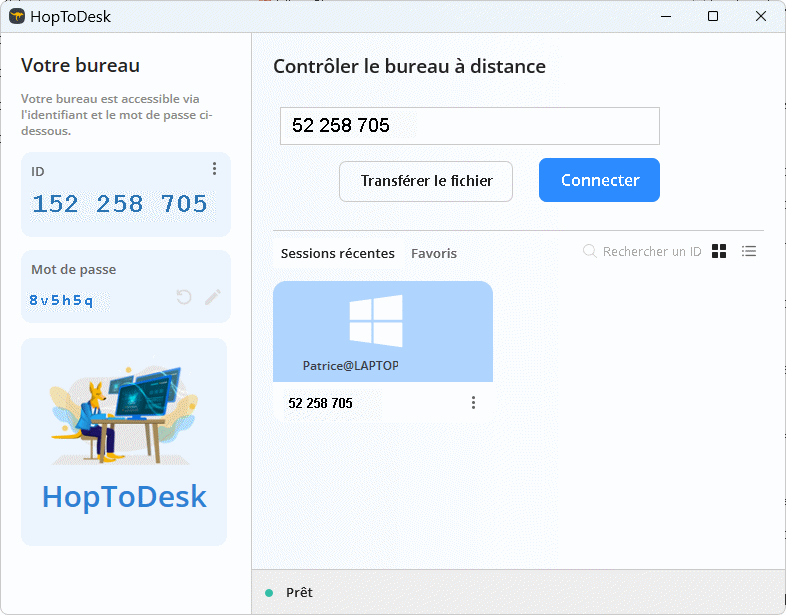Open the three-dot menu beside ID

coord(214,169)
